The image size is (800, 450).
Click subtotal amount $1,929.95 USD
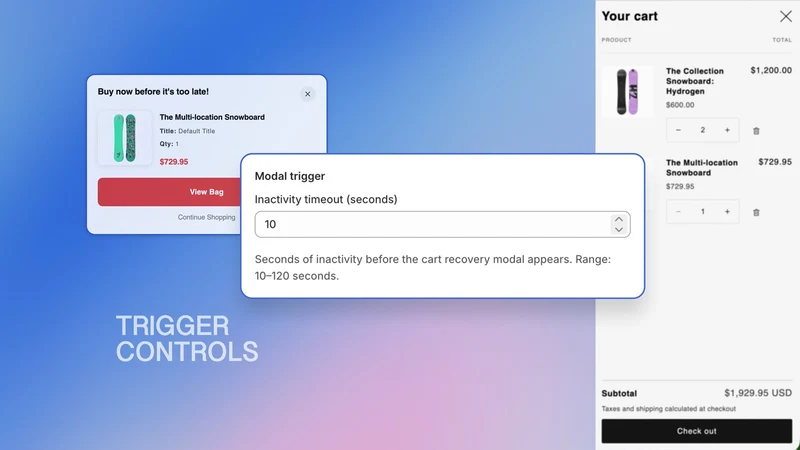click(x=758, y=393)
